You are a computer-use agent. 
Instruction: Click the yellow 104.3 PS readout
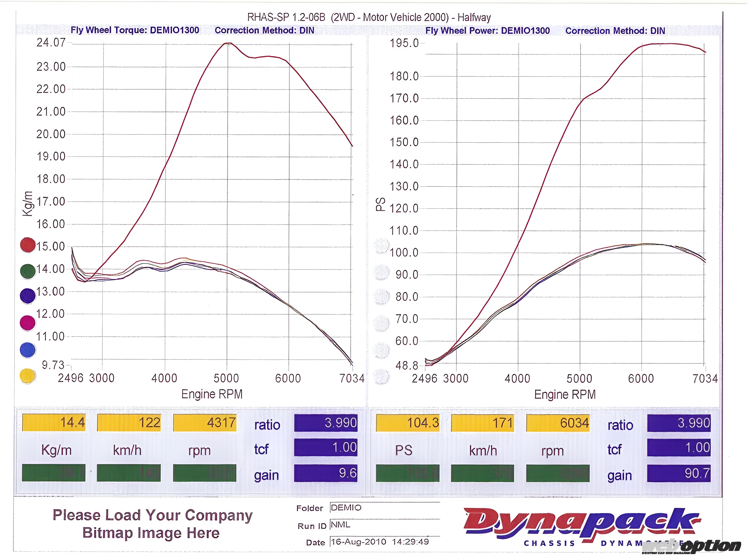pyautogui.click(x=408, y=423)
